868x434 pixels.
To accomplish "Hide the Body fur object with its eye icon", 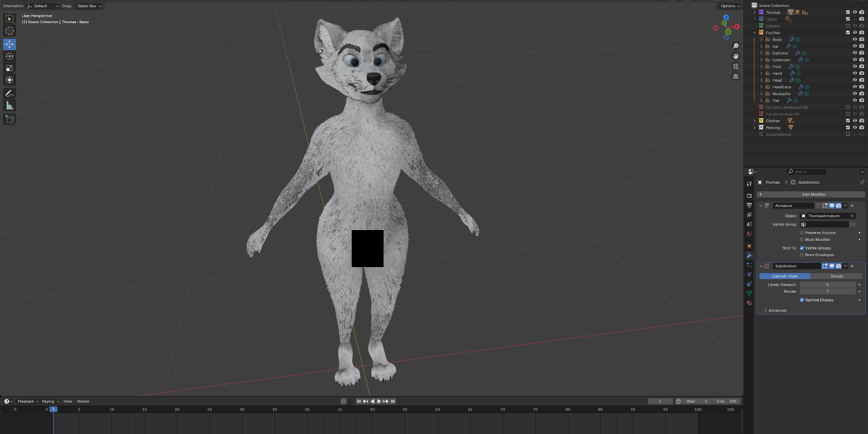I will [854, 39].
